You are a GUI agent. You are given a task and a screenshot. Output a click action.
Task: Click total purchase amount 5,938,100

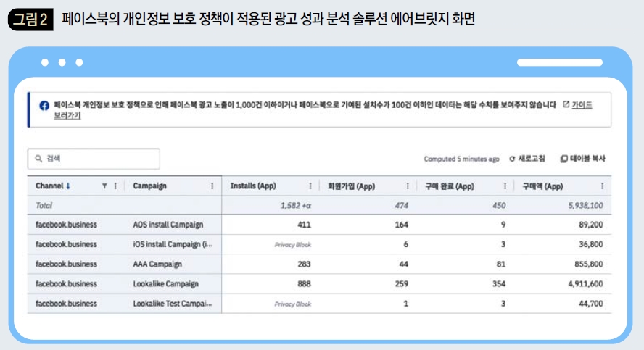click(586, 206)
